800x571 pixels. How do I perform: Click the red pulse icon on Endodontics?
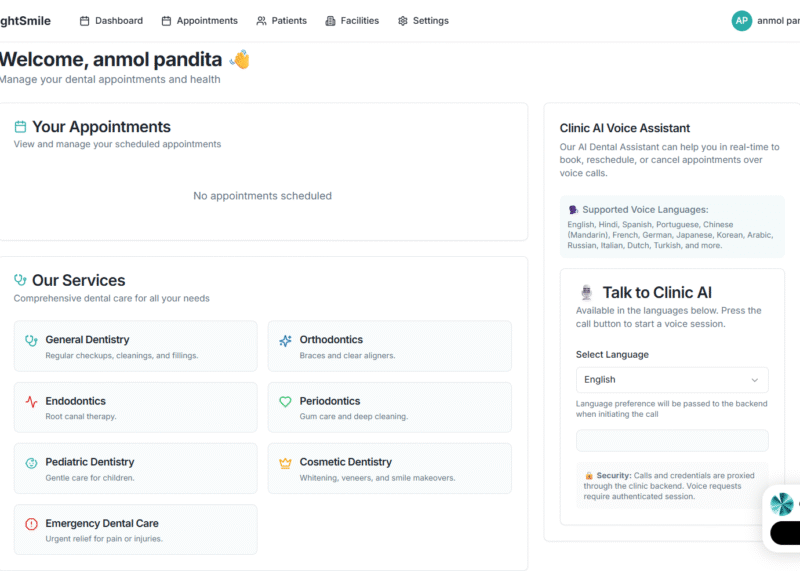click(31, 401)
